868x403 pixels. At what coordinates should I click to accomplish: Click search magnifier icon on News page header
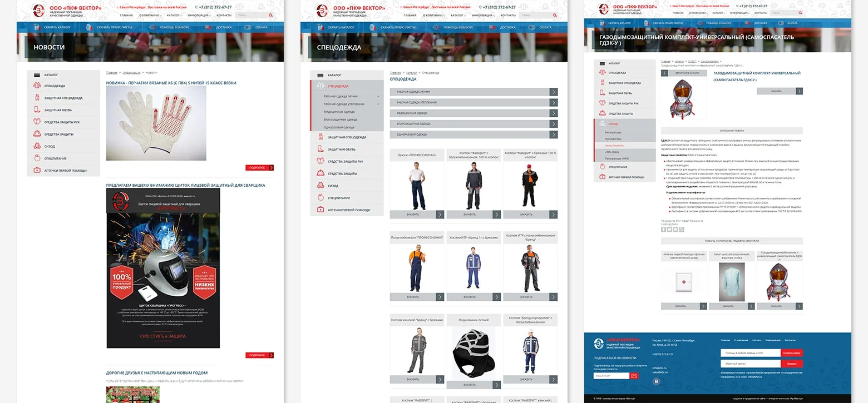pyautogui.click(x=271, y=15)
